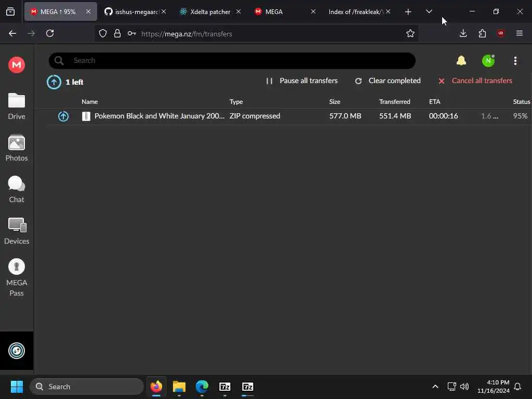The height and width of the screenshot is (399, 532).
Task: Open the first 7-Zip taskbar icon
Action: click(224, 387)
